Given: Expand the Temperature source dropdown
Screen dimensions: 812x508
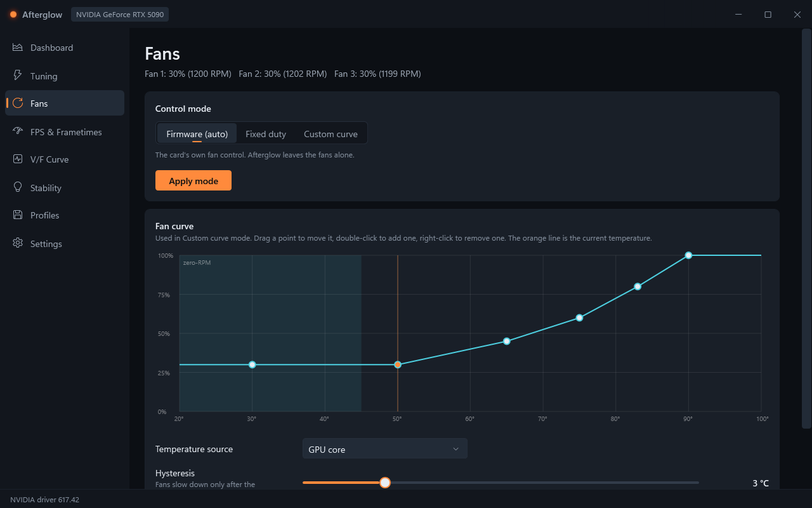Looking at the screenshot, I should click(384, 449).
